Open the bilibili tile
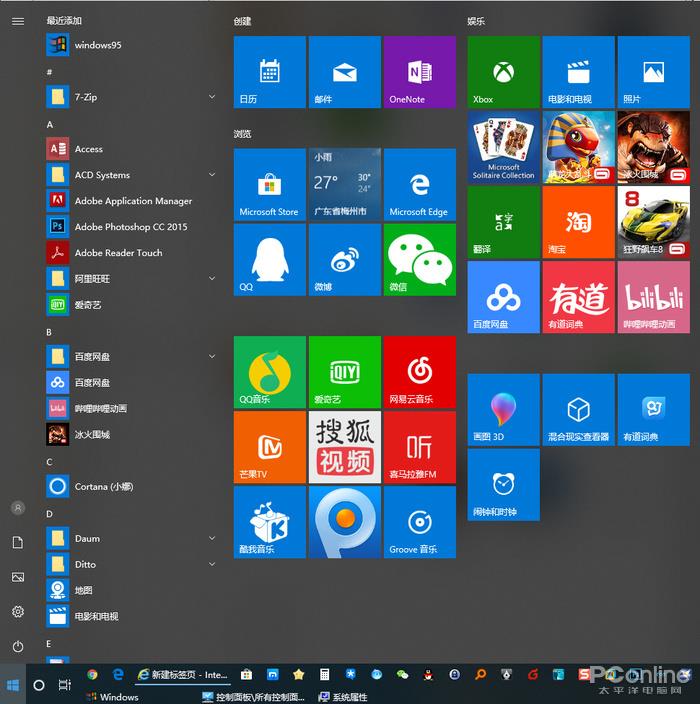700x704 pixels. (653, 297)
